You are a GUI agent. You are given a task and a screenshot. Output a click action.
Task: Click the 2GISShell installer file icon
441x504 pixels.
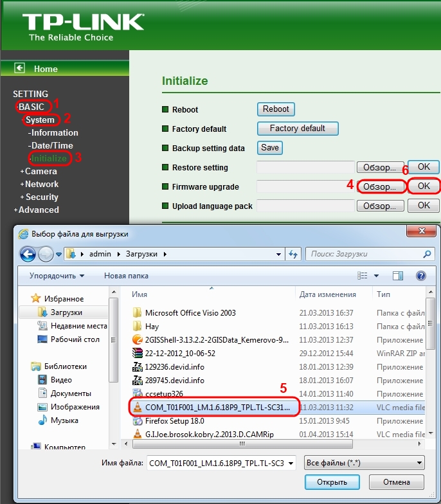click(138, 339)
